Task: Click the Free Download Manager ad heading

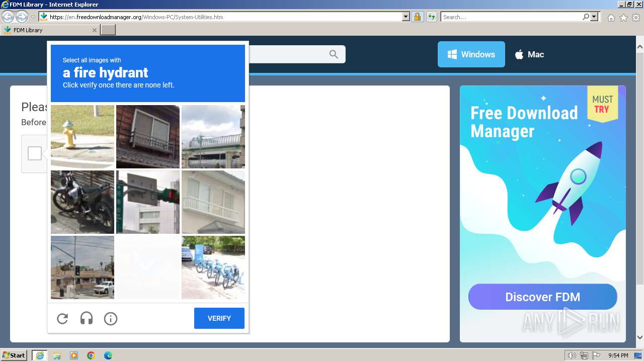Action: 524,122
